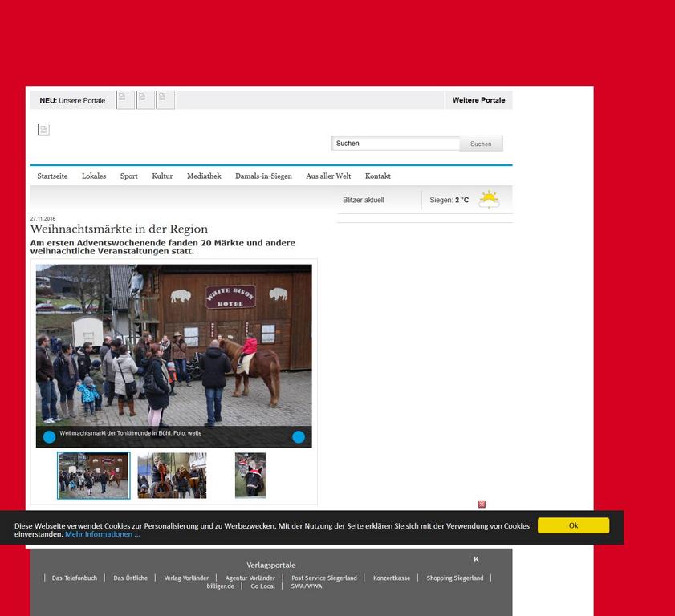Go to previous gallery image with left arrow

point(49,436)
